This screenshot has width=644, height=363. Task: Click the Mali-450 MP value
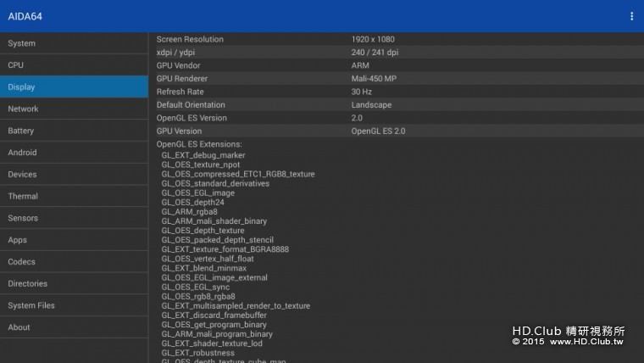(x=374, y=79)
